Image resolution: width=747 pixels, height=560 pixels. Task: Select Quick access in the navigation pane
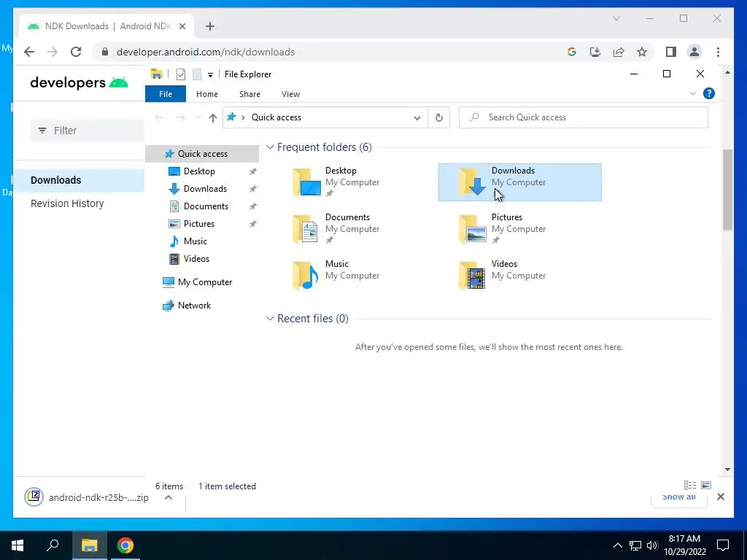pyautogui.click(x=202, y=153)
